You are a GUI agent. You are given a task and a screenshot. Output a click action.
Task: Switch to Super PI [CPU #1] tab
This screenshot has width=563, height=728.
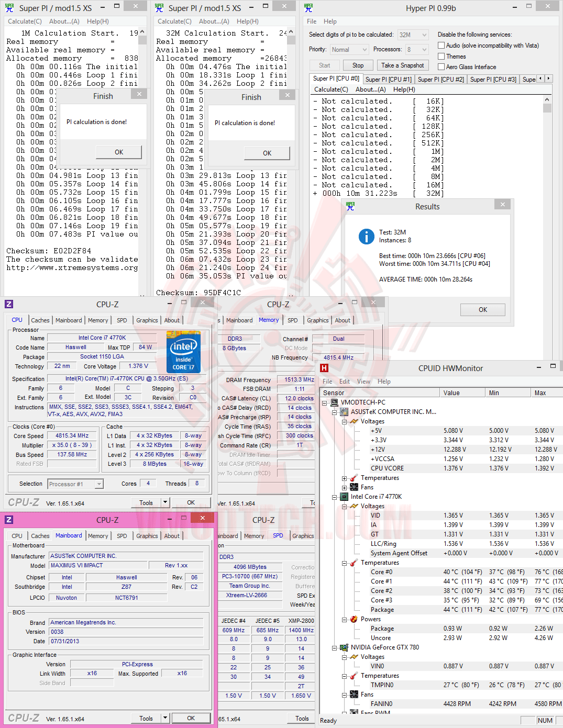(x=389, y=80)
